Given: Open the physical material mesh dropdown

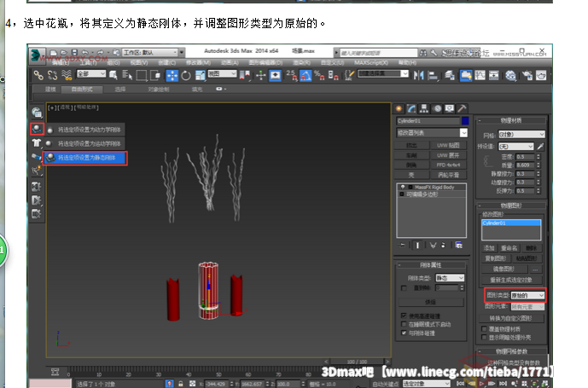Looking at the screenshot, I should [x=521, y=134].
